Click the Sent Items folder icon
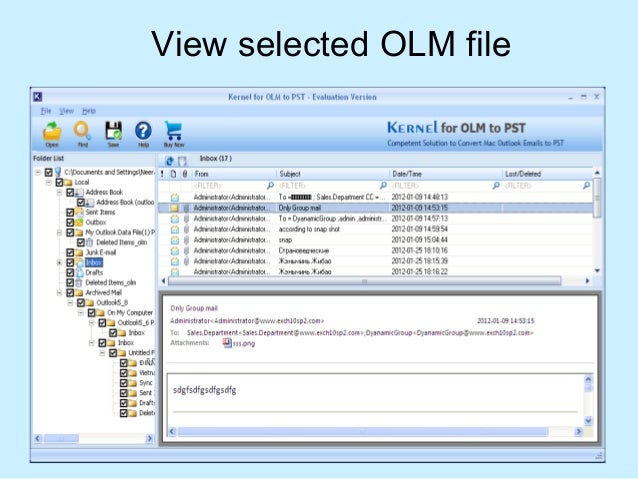Image resolution: width=638 pixels, height=479 pixels. tap(79, 212)
